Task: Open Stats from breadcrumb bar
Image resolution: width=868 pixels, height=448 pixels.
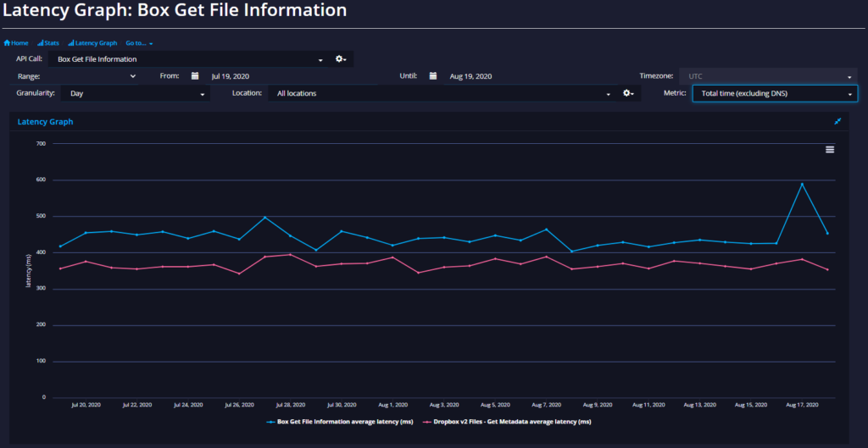Action: click(48, 42)
